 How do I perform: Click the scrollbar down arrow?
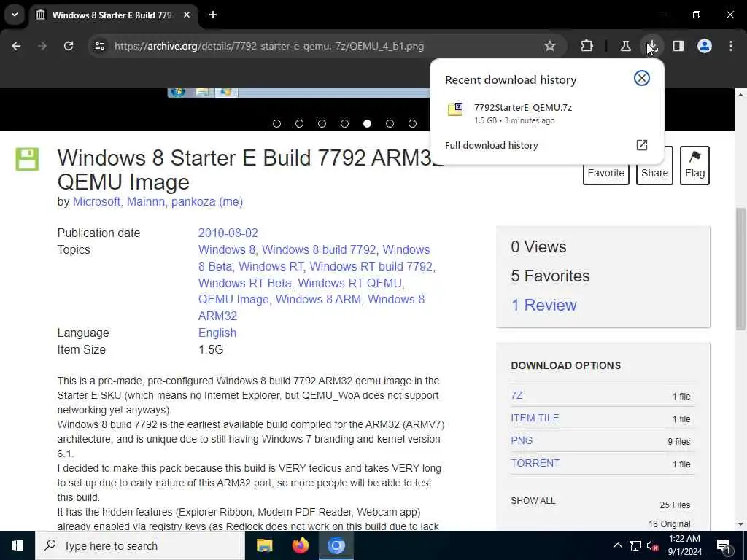click(740, 524)
